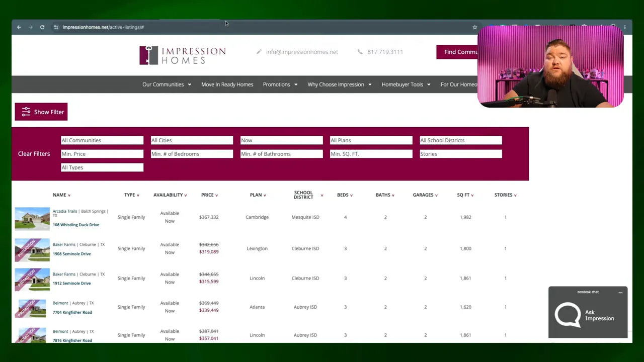Open the browser three-dot menu
Image resolution: width=644 pixels, height=362 pixels.
pyautogui.click(x=624, y=27)
